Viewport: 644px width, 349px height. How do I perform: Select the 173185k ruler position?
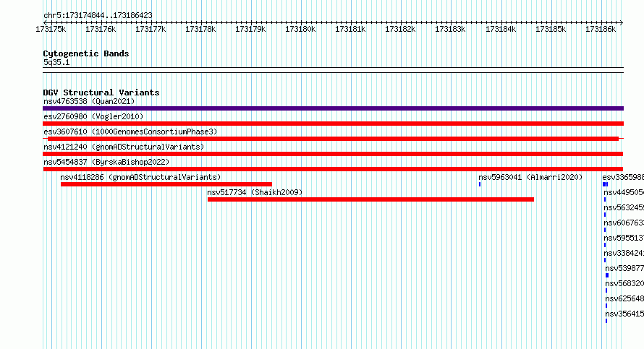tap(551, 29)
